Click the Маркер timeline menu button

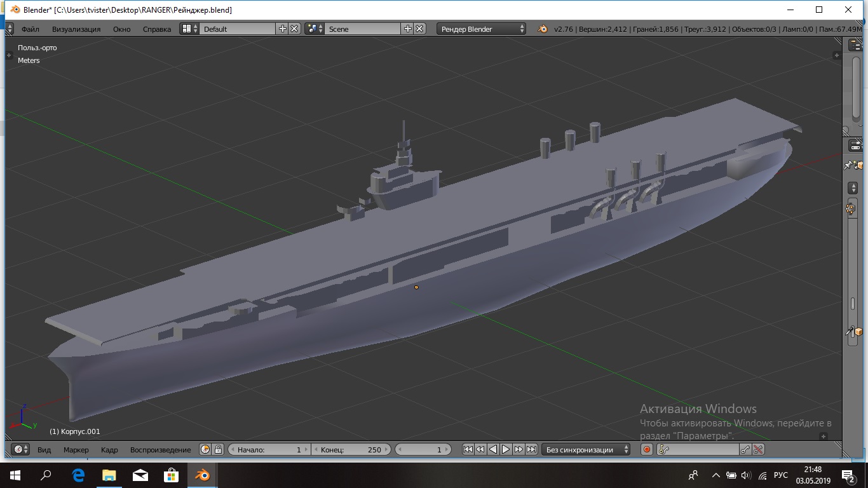(x=76, y=449)
